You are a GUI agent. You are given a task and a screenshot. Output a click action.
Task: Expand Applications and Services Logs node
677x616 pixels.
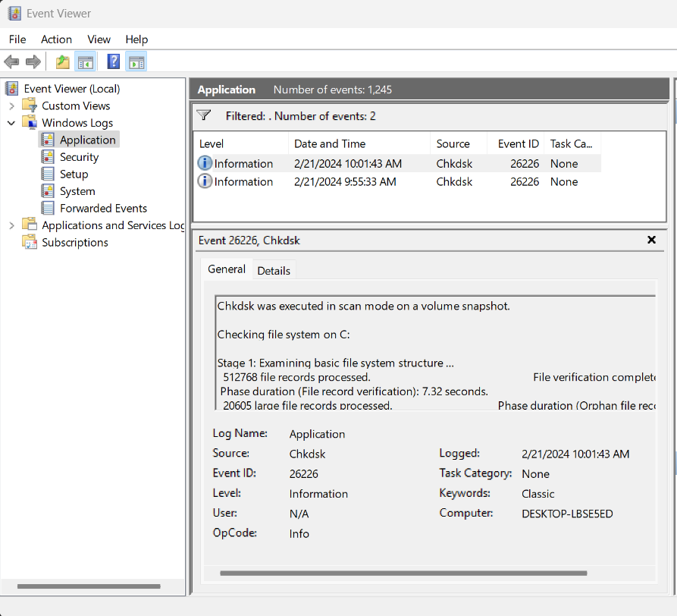click(11, 225)
